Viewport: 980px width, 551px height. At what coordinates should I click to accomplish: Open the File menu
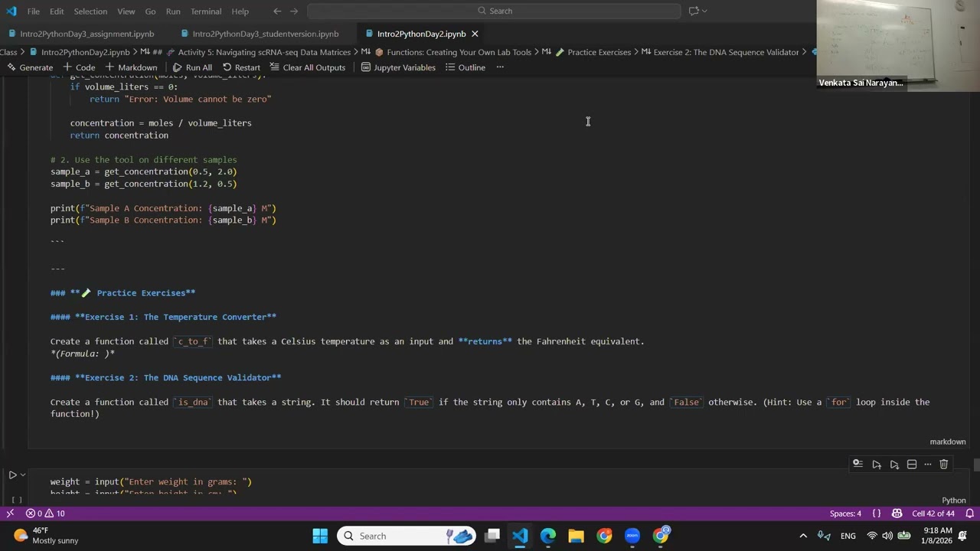point(34,11)
